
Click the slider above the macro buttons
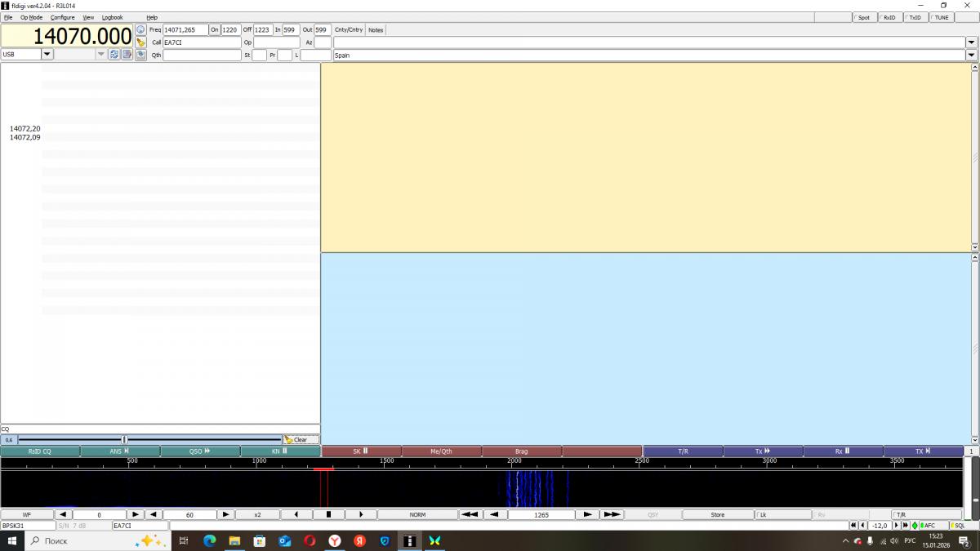point(124,439)
